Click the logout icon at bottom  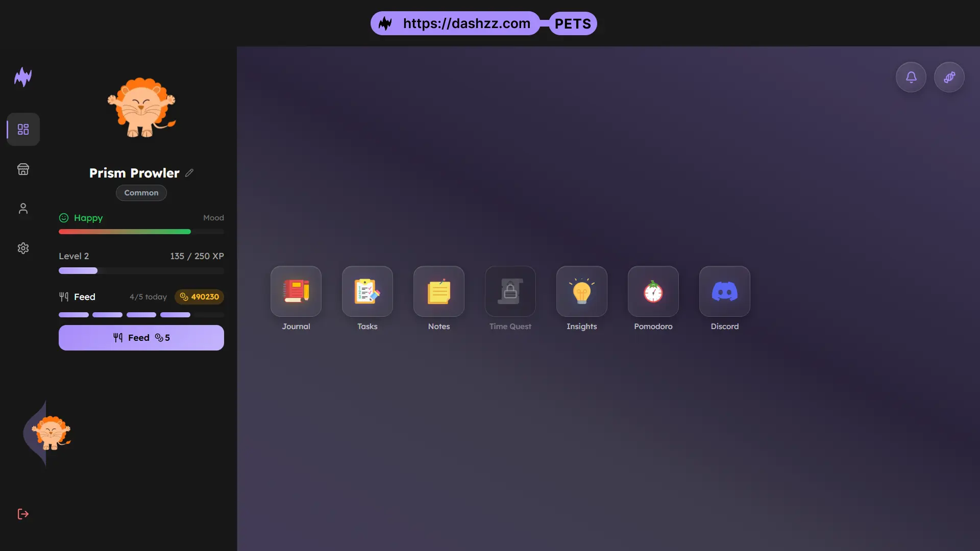coord(23,514)
